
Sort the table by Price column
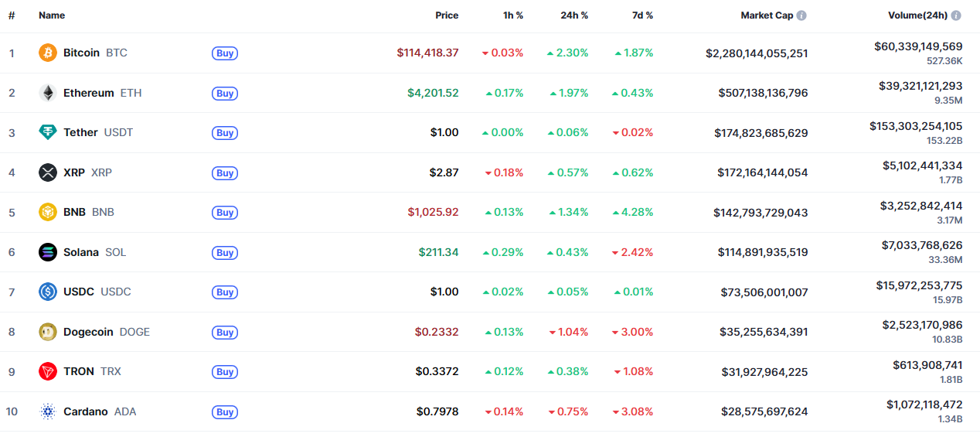tap(446, 15)
